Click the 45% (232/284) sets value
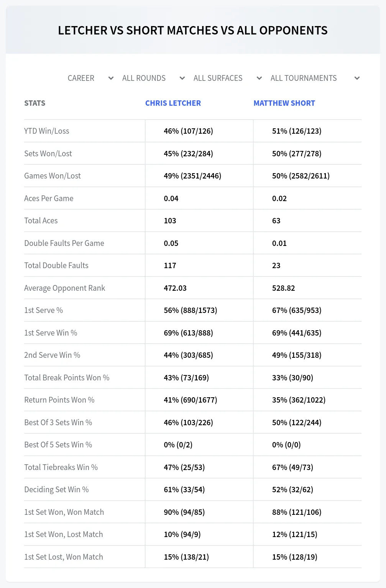This screenshot has height=588, width=386. (188, 154)
